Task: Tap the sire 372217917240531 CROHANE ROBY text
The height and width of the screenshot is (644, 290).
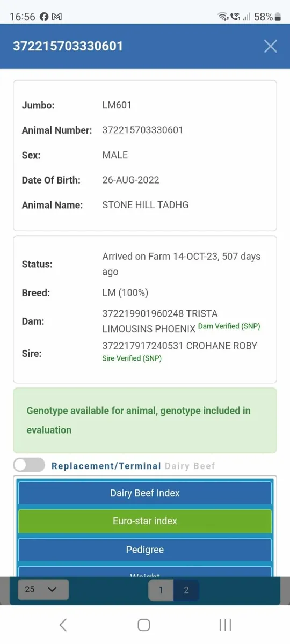Action: point(180,346)
